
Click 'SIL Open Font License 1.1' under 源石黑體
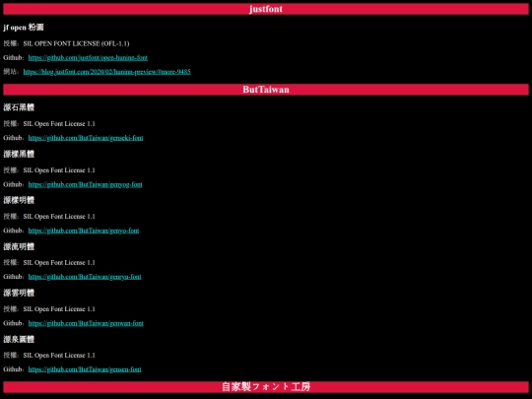(59, 124)
